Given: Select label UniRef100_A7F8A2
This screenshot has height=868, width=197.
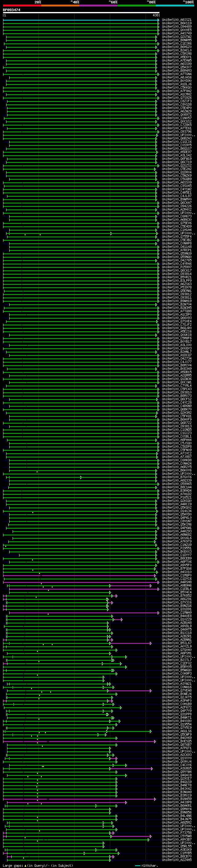Looking at the screenshot, I should 177,91.
